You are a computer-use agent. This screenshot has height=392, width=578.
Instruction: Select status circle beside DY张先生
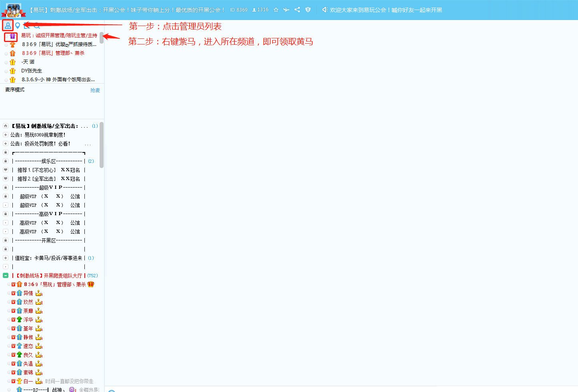(x=6, y=71)
